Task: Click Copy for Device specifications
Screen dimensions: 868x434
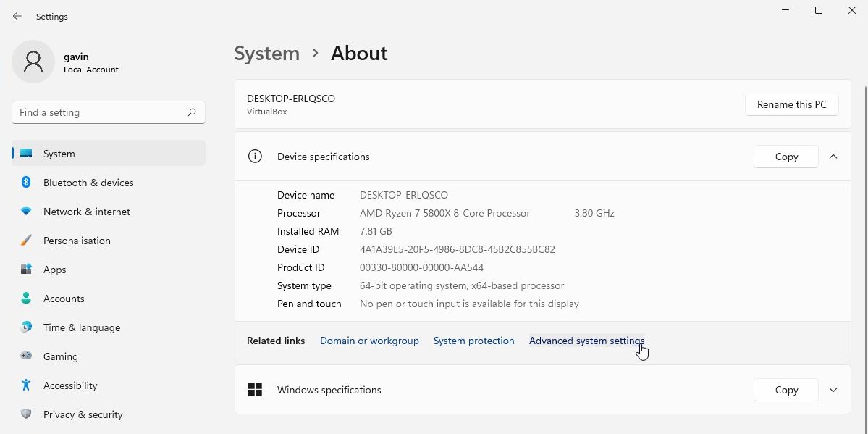Action: point(785,157)
